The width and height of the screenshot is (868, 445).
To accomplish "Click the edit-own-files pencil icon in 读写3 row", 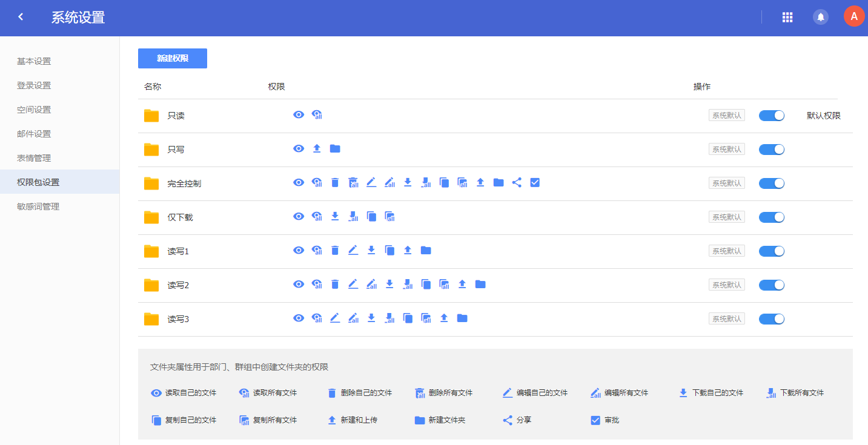I will coord(335,318).
